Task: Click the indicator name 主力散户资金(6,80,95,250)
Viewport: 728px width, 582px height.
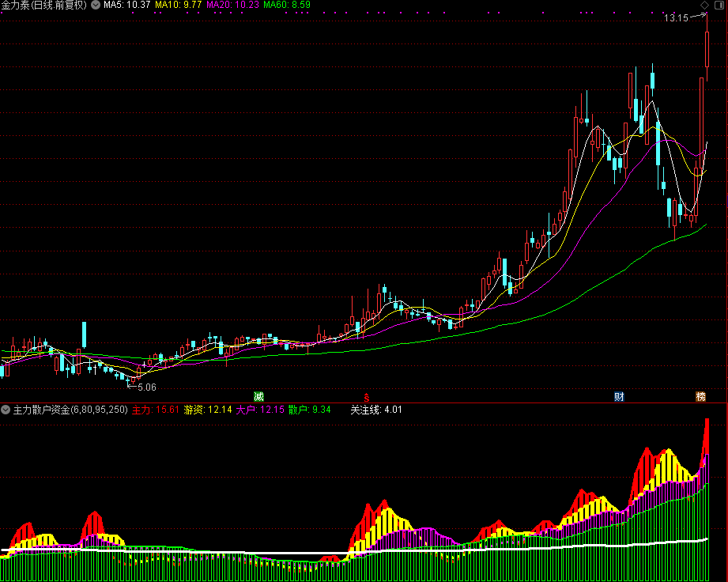Action: click(70, 410)
